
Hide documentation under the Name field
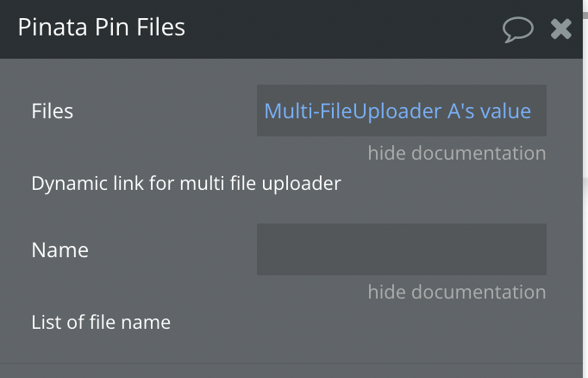[457, 292]
